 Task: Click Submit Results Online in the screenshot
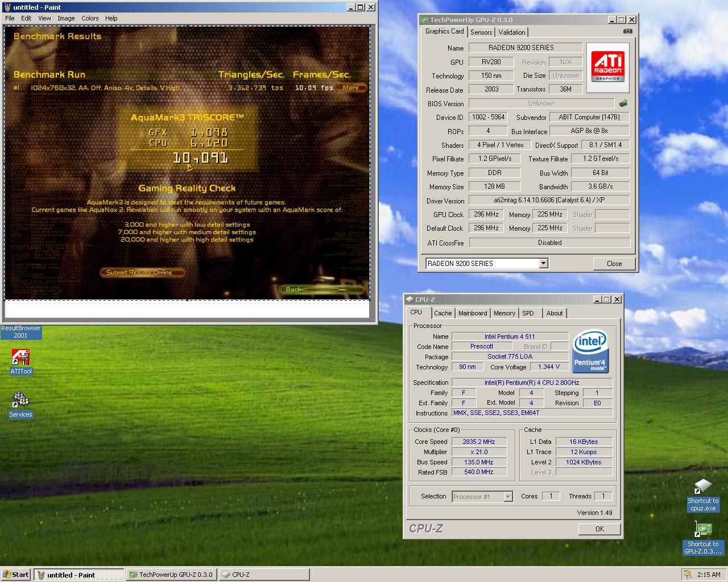142,273
